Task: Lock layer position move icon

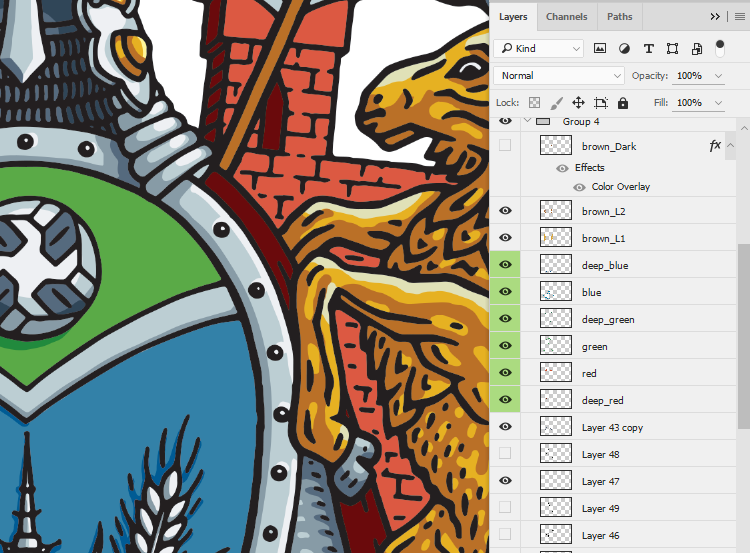Action: point(578,103)
